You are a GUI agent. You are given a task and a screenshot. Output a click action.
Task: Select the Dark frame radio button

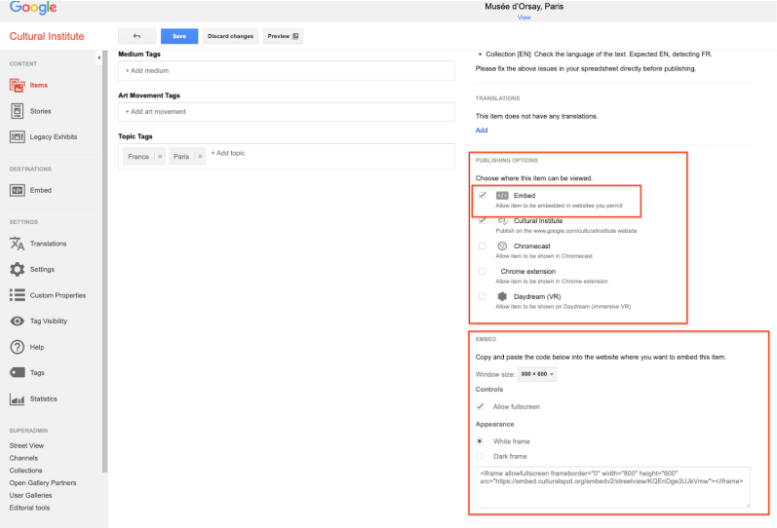coord(480,456)
